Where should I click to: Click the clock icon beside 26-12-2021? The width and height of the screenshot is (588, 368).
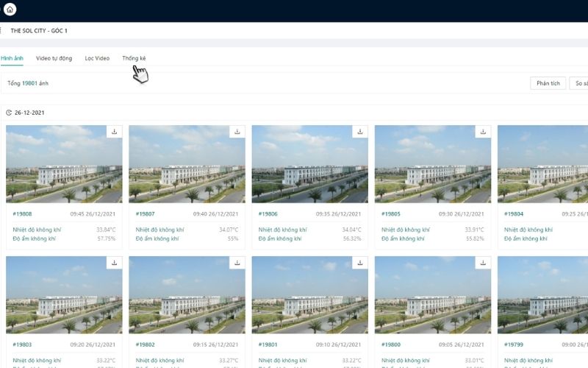pyautogui.click(x=9, y=113)
